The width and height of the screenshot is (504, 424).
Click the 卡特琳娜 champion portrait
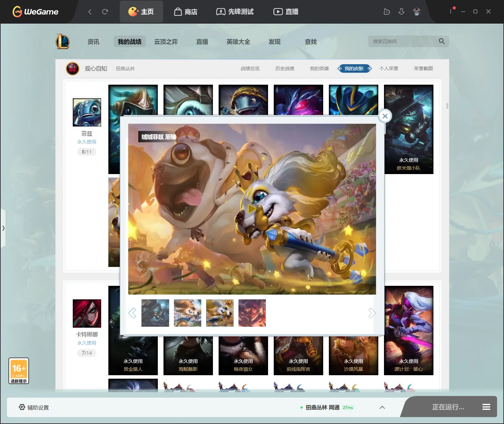coord(87,314)
